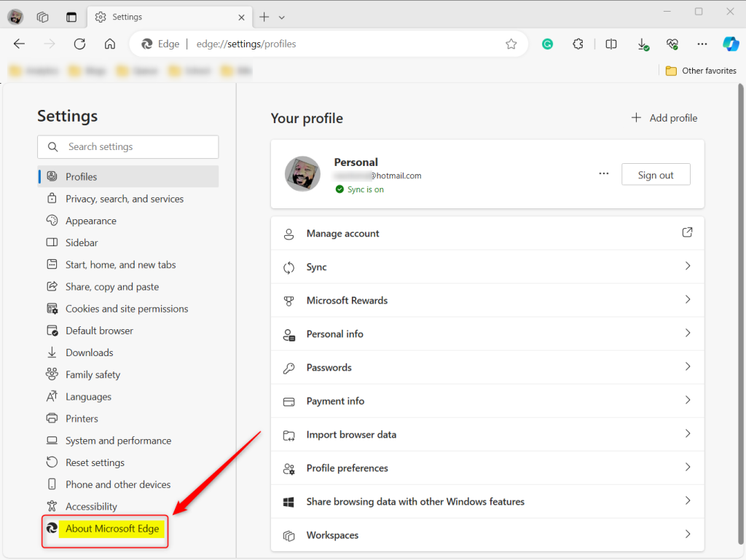The height and width of the screenshot is (560, 746).
Task: Click the Refresh page icon
Action: 79,44
